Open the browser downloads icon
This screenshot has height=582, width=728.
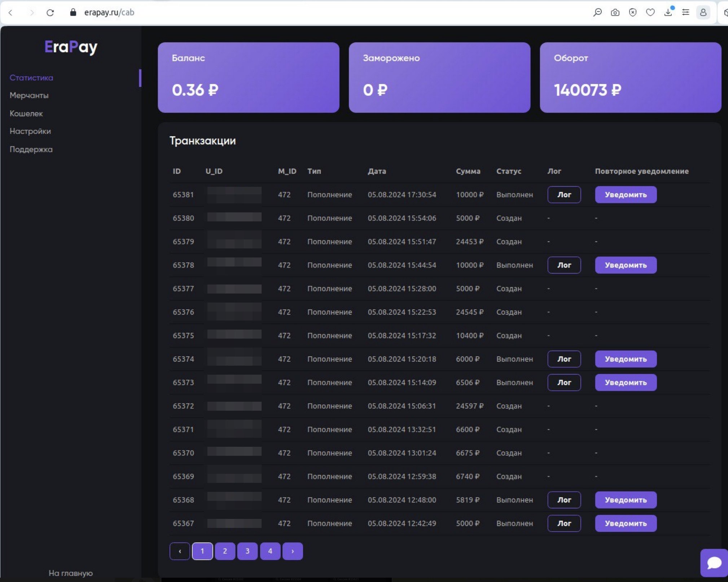click(x=668, y=12)
